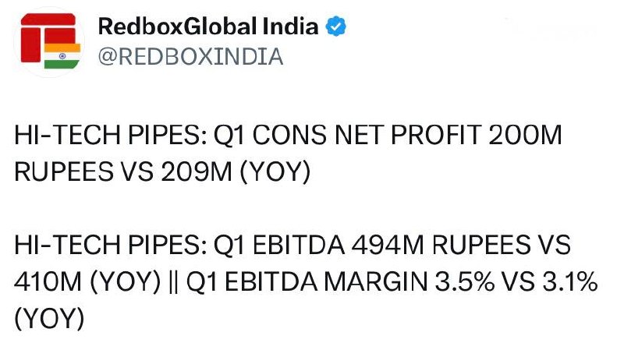The width and height of the screenshot is (624, 364).
Task: Click the 209M (YOY) comparison figure
Action: (x=236, y=171)
